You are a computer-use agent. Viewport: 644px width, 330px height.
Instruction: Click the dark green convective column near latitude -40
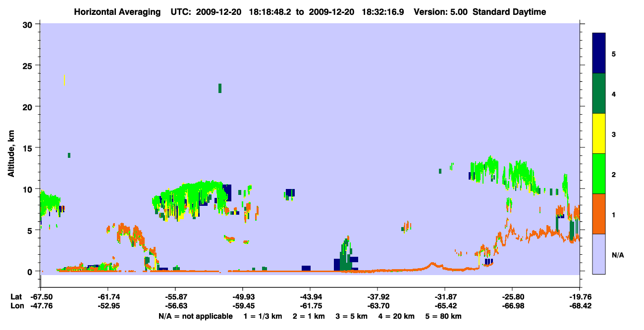(x=346, y=255)
